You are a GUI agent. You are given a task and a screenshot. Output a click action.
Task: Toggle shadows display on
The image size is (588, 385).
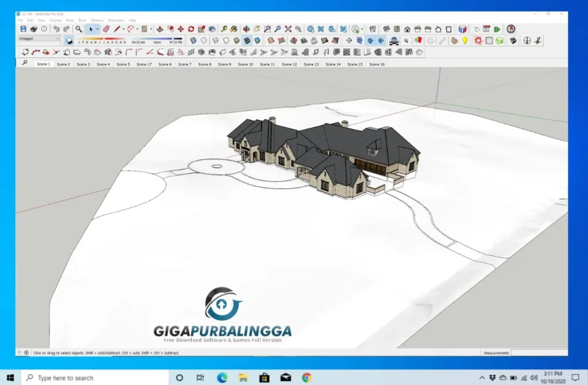coord(69,40)
